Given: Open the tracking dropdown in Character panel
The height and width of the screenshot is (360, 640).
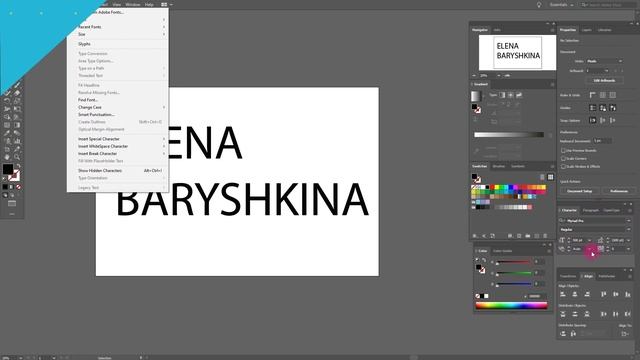Looking at the screenshot, I should 628,249.
